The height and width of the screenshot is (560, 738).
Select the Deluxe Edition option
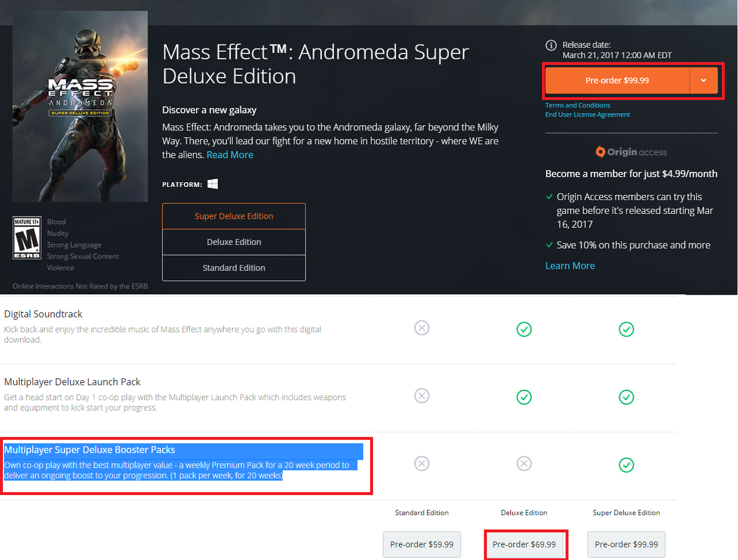(x=234, y=242)
